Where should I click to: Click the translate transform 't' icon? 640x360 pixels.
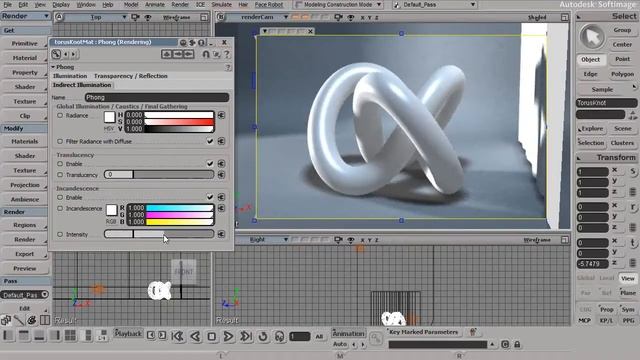633,243
